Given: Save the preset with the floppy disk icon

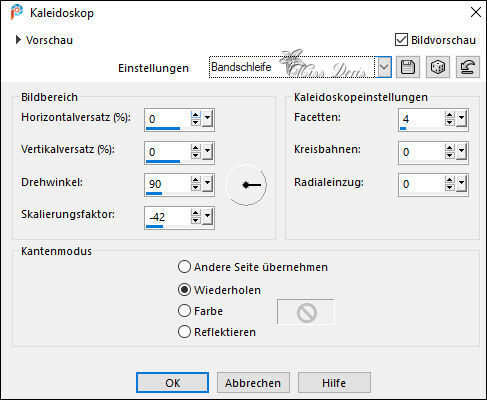Looking at the screenshot, I should (x=407, y=67).
